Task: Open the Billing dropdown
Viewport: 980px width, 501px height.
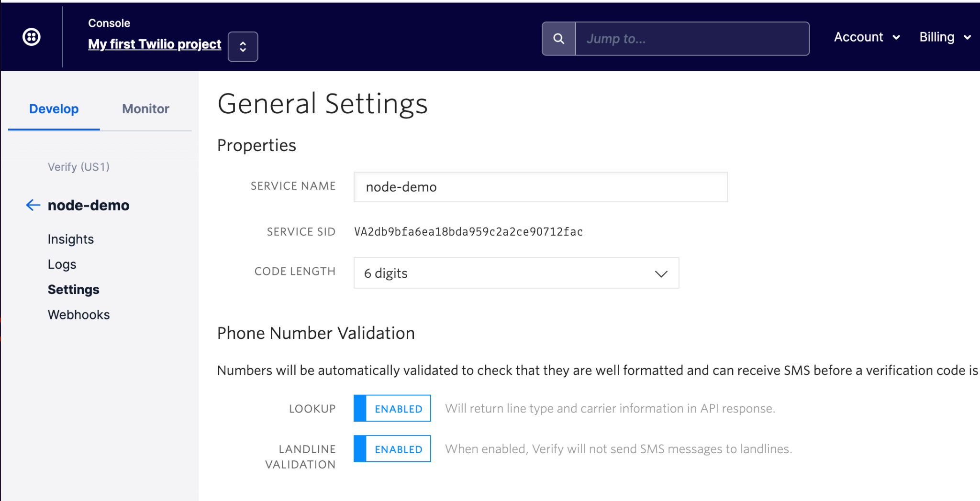Action: [x=944, y=37]
